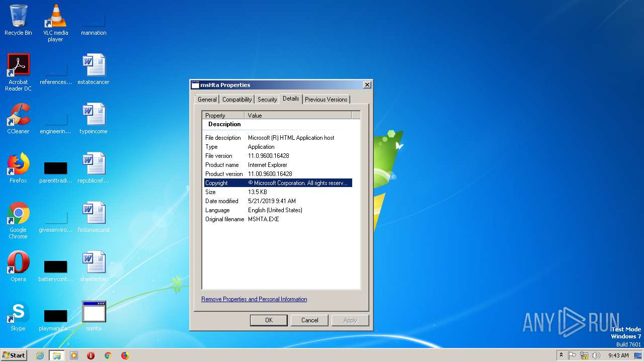Confirm with the OK button
This screenshot has height=362, width=644.
tap(269, 320)
